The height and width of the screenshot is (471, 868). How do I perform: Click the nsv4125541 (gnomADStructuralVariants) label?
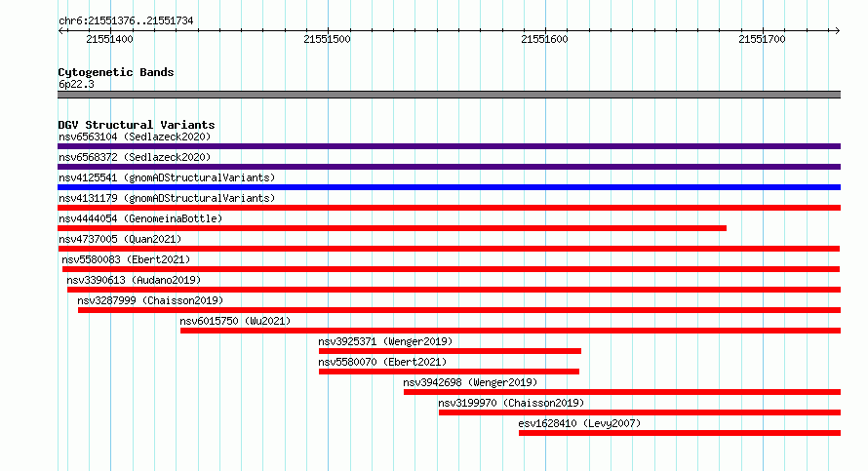point(167,177)
